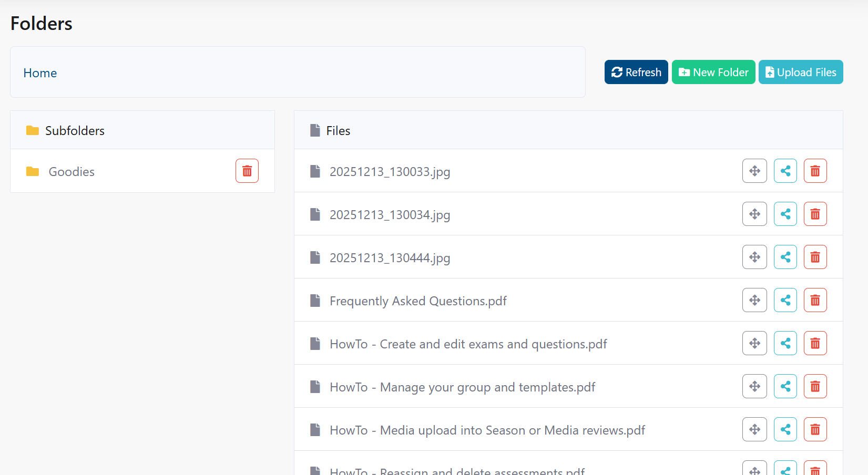Share HowTo - Manage your group and templates.pdf
868x475 pixels.
click(785, 386)
